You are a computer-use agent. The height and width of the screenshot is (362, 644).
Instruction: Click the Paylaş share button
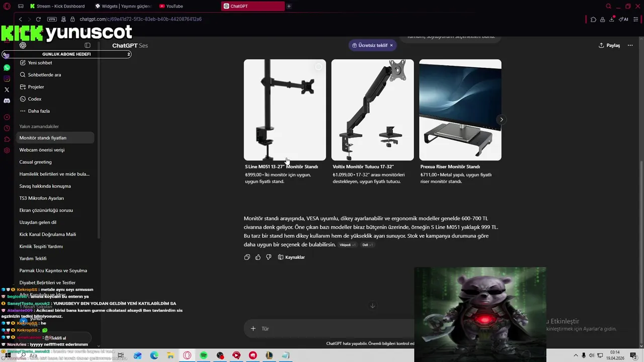tap(609, 45)
